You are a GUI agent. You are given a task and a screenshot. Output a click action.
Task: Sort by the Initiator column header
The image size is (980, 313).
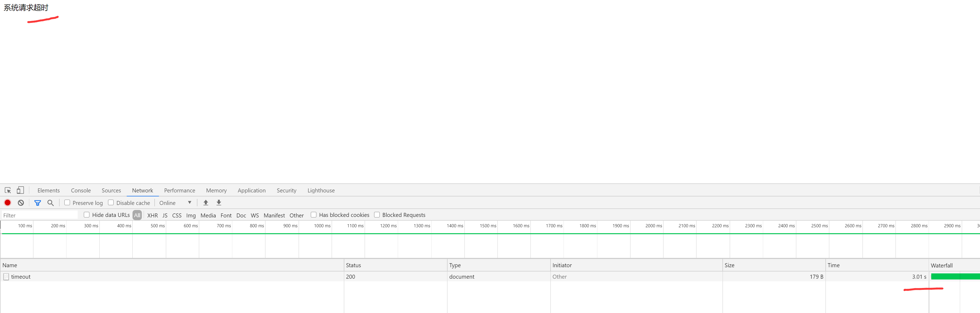[x=636, y=265]
